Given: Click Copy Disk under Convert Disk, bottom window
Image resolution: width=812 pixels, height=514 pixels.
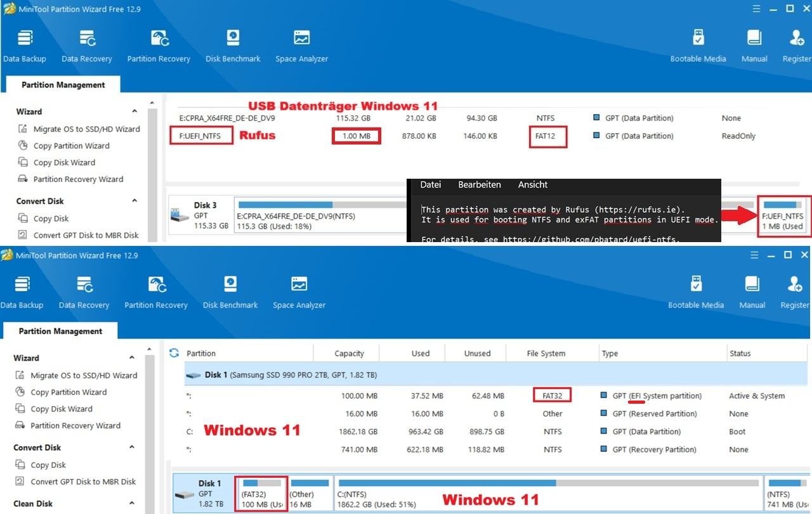Looking at the screenshot, I should click(x=41, y=465).
